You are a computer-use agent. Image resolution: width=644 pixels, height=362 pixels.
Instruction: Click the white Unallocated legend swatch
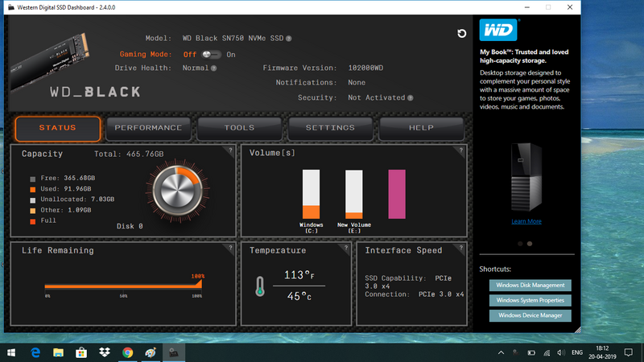tap(33, 200)
